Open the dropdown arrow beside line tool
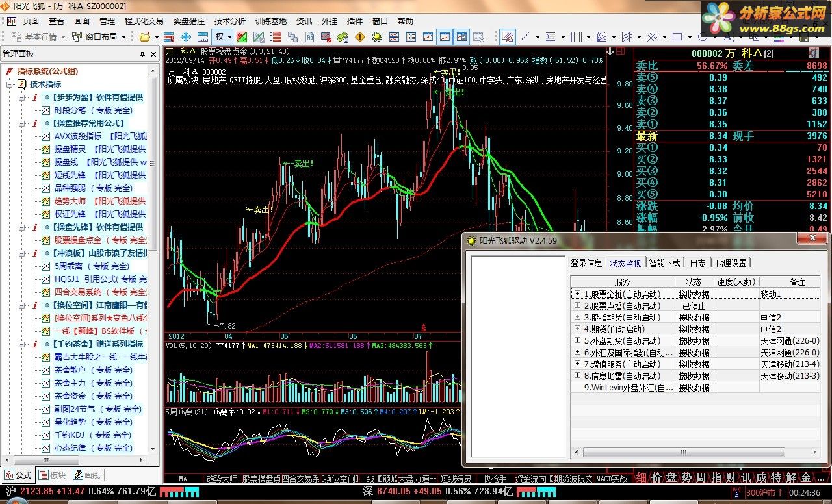The width and height of the screenshot is (832, 504). point(538,37)
